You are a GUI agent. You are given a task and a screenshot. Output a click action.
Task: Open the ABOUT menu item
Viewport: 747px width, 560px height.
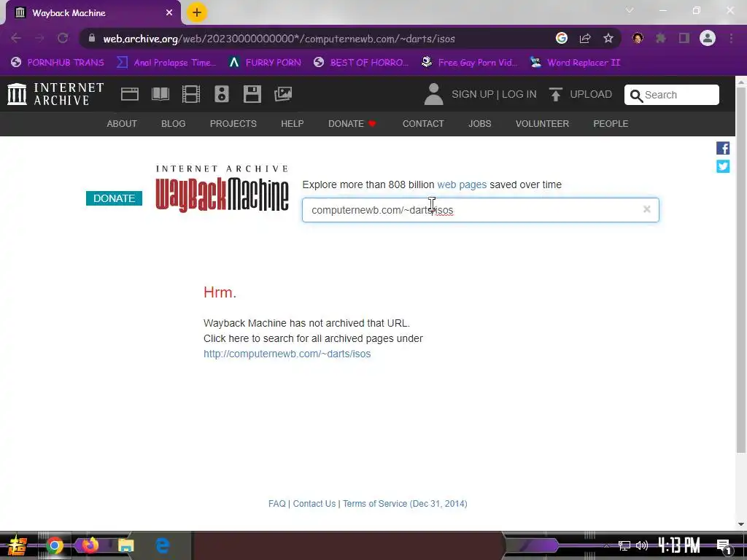122,124
